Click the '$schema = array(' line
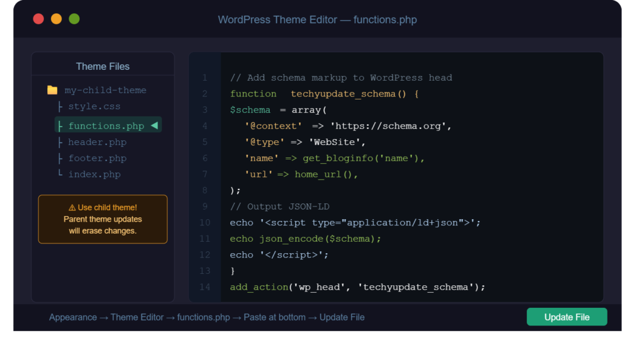Image resolution: width=644 pixels, height=340 pixels. pos(279,110)
